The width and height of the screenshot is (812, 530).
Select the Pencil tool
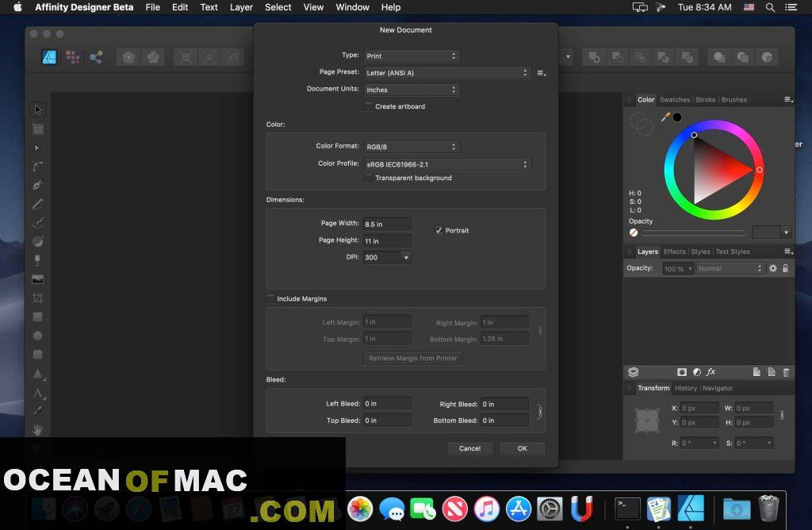click(x=37, y=204)
